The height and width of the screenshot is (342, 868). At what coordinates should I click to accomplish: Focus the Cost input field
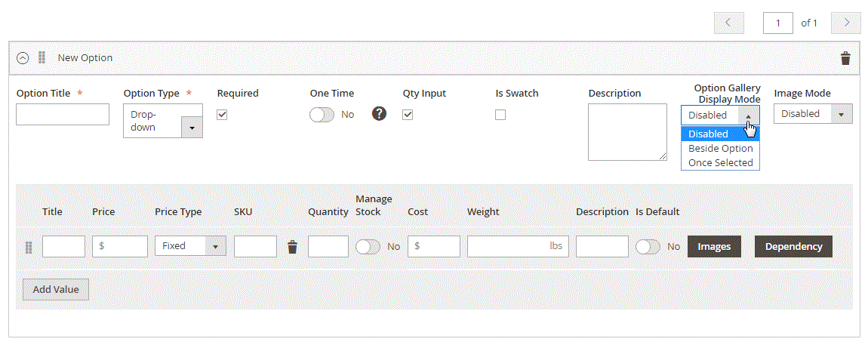point(434,246)
